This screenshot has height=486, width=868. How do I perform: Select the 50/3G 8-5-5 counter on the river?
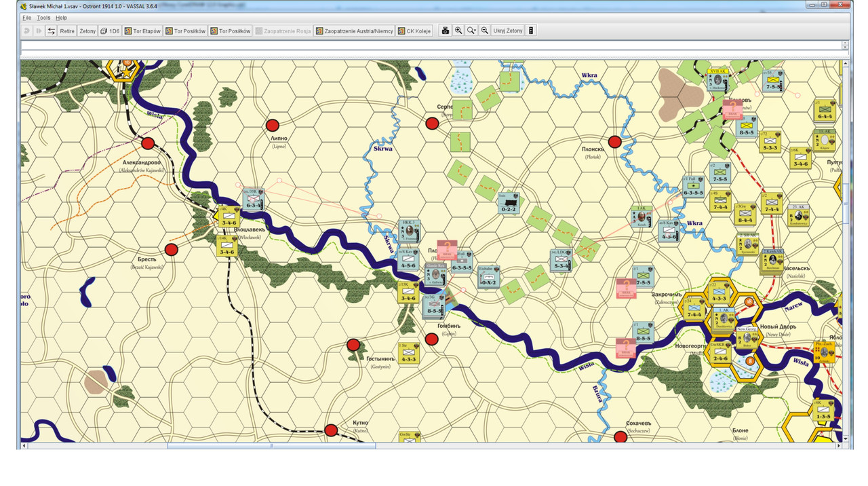433,306
